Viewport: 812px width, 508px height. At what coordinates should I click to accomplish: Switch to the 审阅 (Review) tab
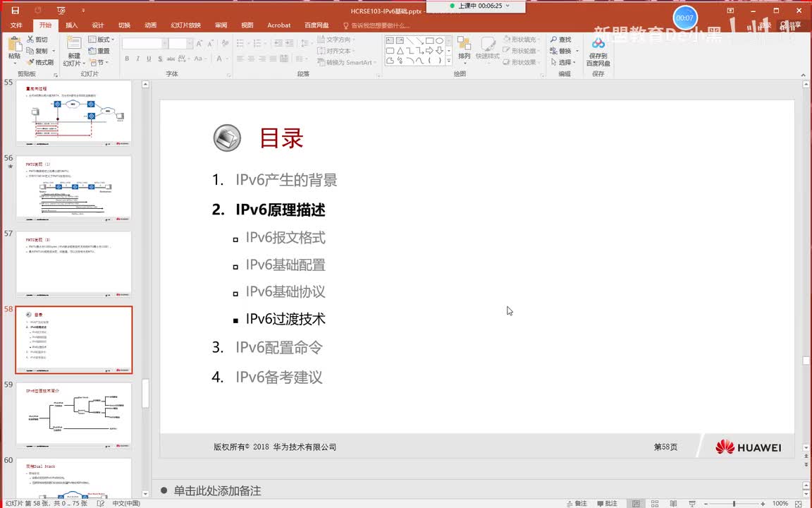tap(221, 25)
